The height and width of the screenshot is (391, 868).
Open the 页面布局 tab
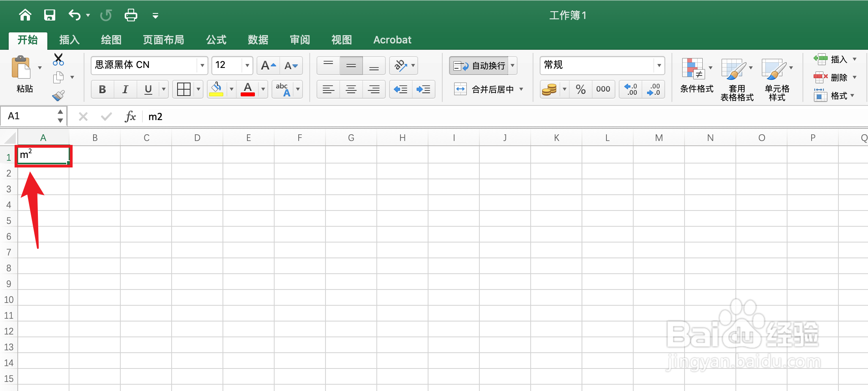(164, 40)
